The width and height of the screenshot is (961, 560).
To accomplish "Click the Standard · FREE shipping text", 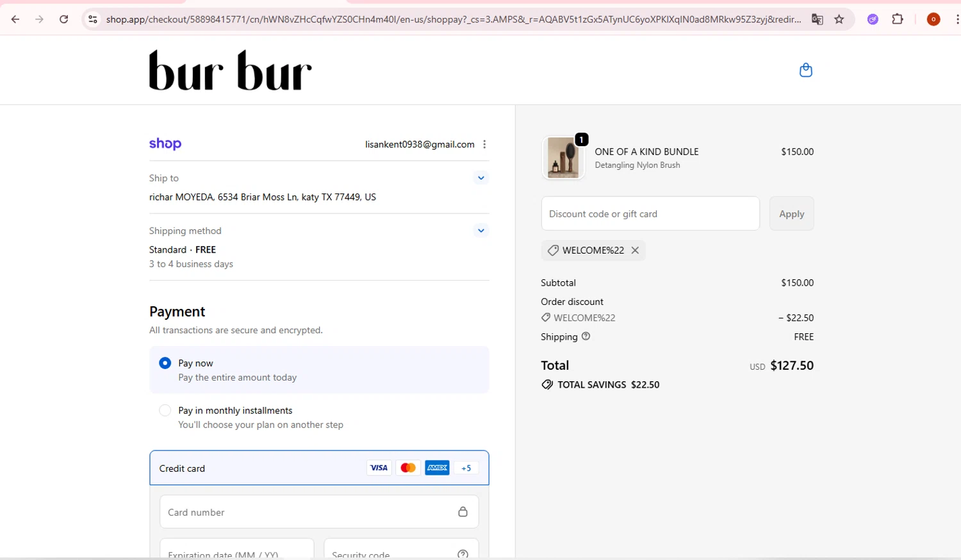I will click(x=183, y=250).
